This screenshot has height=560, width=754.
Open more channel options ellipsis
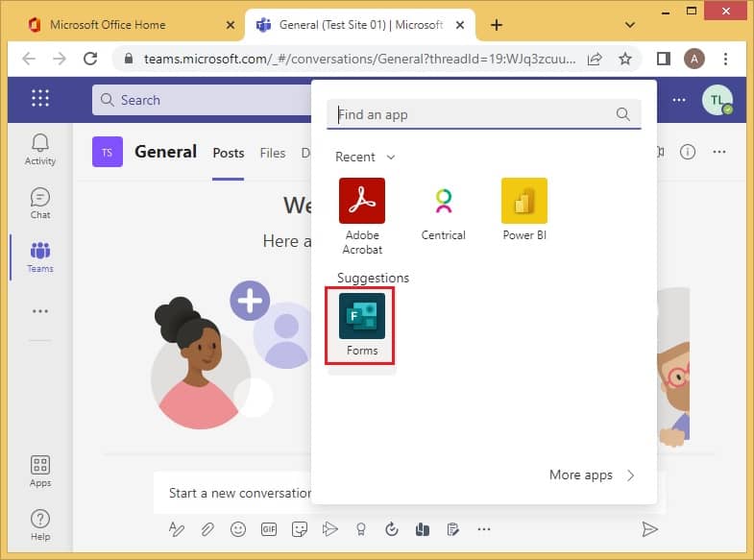pos(719,152)
